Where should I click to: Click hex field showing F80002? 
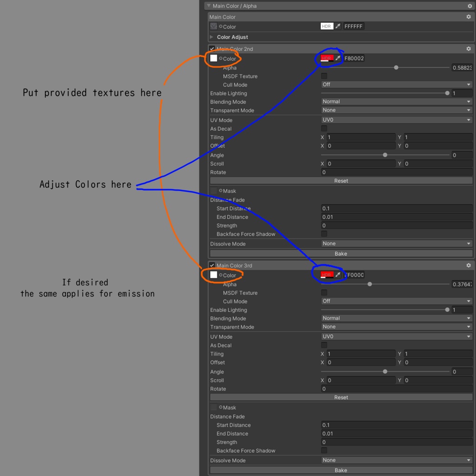click(354, 58)
